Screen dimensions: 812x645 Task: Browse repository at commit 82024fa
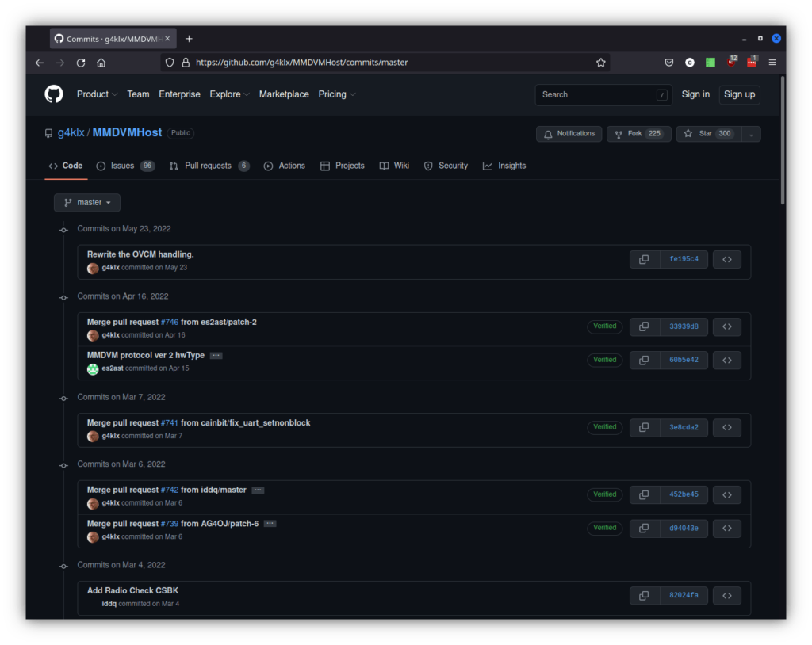tap(727, 596)
